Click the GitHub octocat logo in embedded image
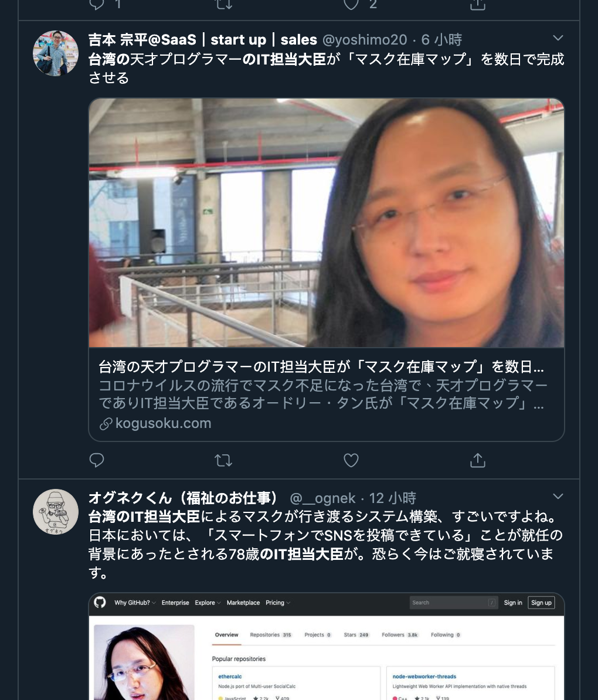Viewport: 598px width, 700px height. (x=100, y=602)
